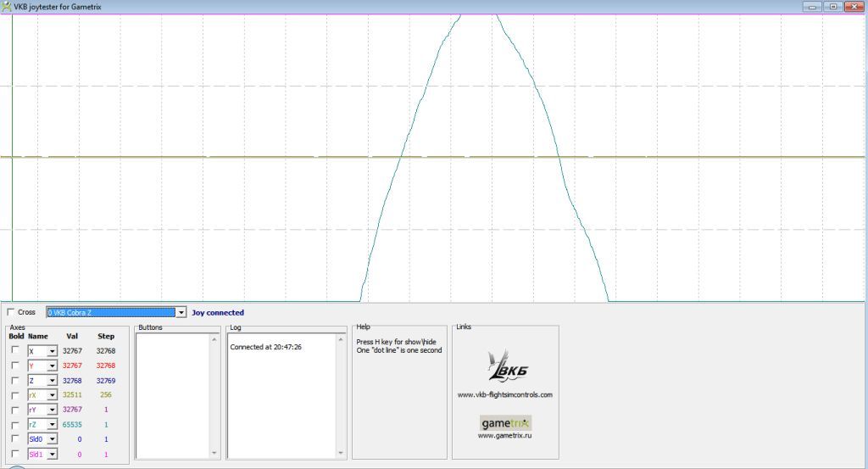Viewport: 868px width, 469px height.
Task: Click the VKB logo image
Action: pyautogui.click(x=504, y=365)
